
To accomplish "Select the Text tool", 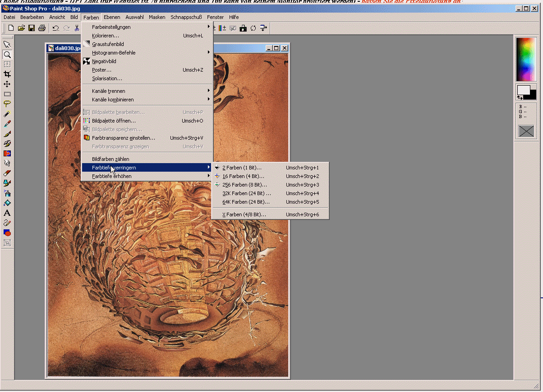I will (x=7, y=213).
